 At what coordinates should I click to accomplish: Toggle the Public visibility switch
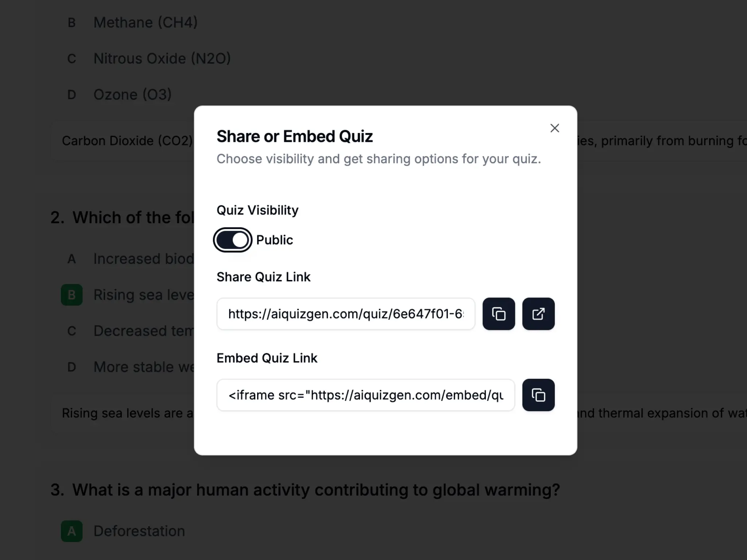pyautogui.click(x=233, y=240)
